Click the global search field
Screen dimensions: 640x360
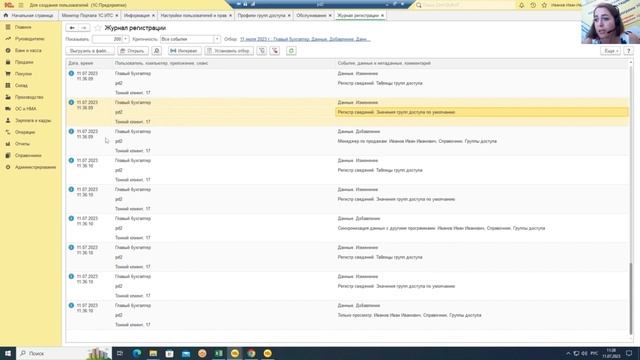(464, 5)
